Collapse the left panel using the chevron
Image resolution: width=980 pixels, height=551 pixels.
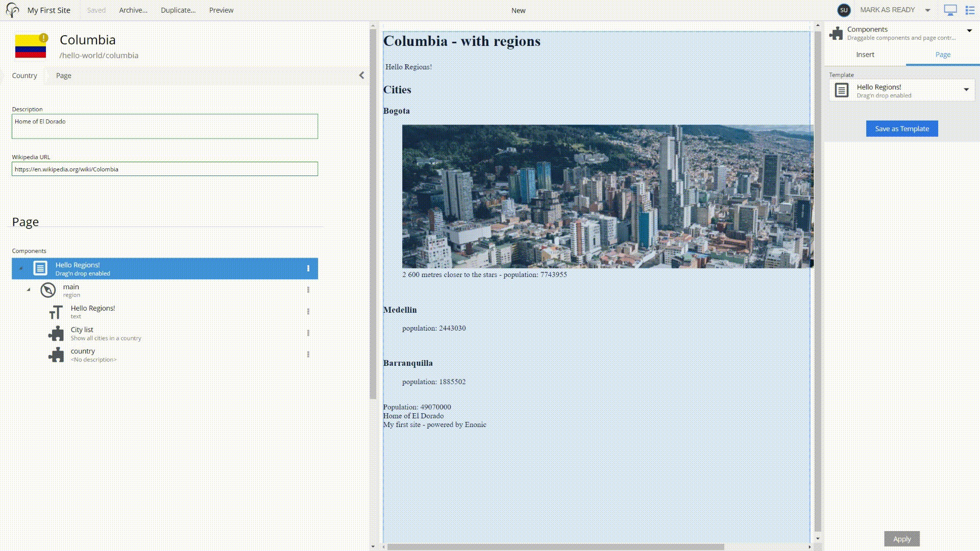click(x=362, y=75)
